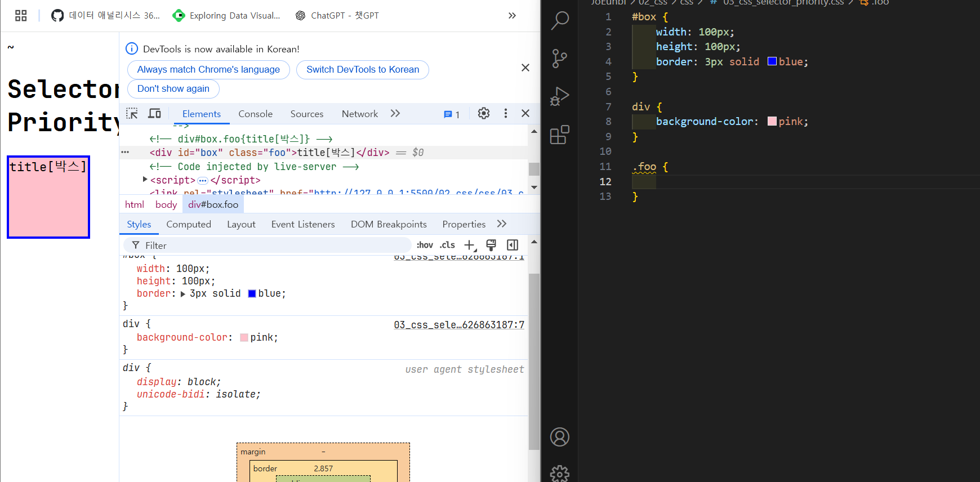Viewport: 980px width, 482px height.
Task: Click Don't show again button
Action: [173, 89]
